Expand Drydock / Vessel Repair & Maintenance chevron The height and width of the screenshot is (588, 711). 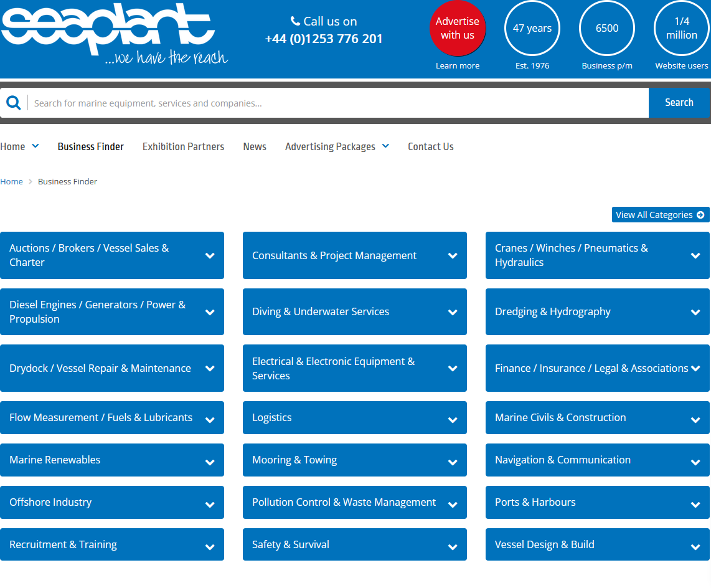[x=210, y=368]
